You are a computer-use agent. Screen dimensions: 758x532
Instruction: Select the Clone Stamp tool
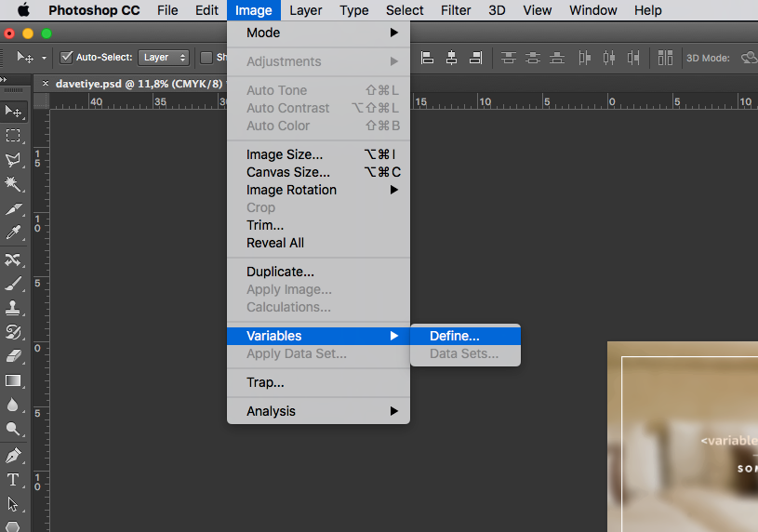13,308
